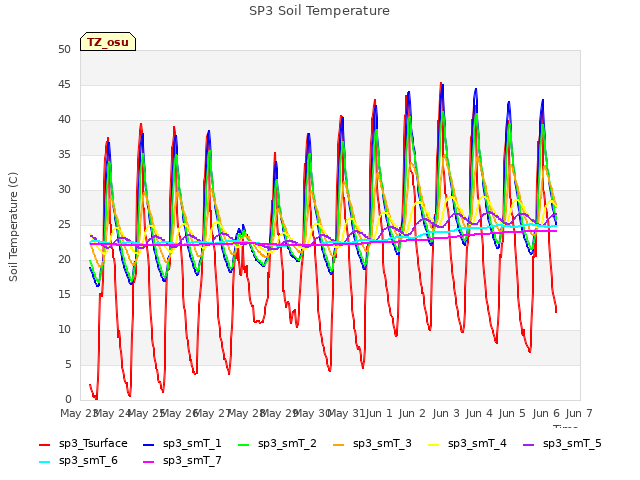The image size is (640, 480).
Task: Click the Jun 7 x-axis date label
Action: pyautogui.click(x=579, y=413)
